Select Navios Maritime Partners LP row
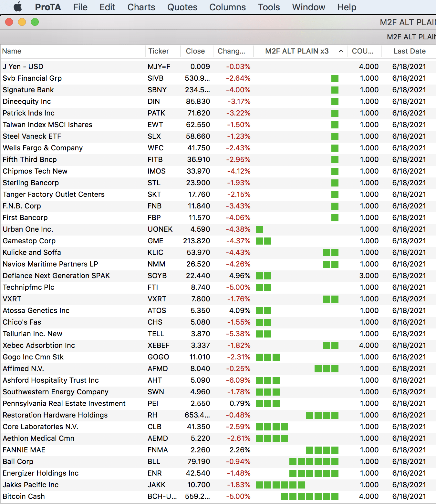The width and height of the screenshot is (436, 504). click(x=218, y=264)
